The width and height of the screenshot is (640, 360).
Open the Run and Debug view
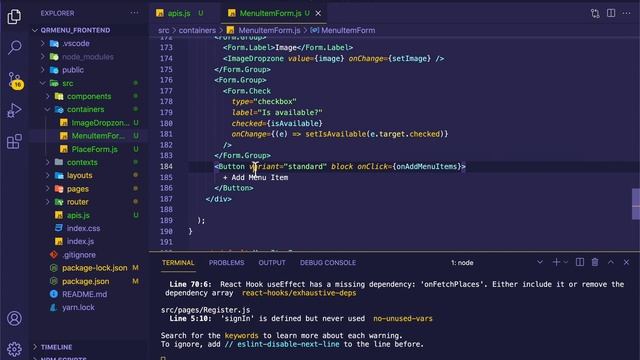14,110
